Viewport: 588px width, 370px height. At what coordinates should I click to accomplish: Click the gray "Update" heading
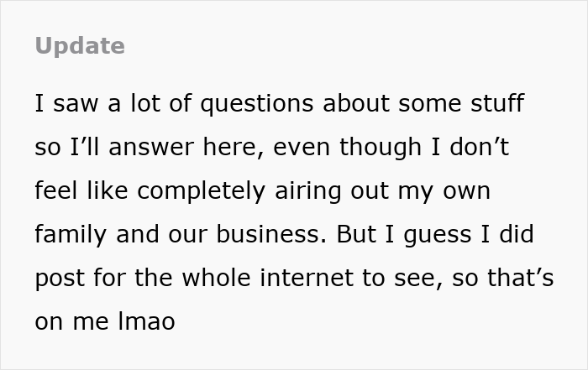[80, 46]
